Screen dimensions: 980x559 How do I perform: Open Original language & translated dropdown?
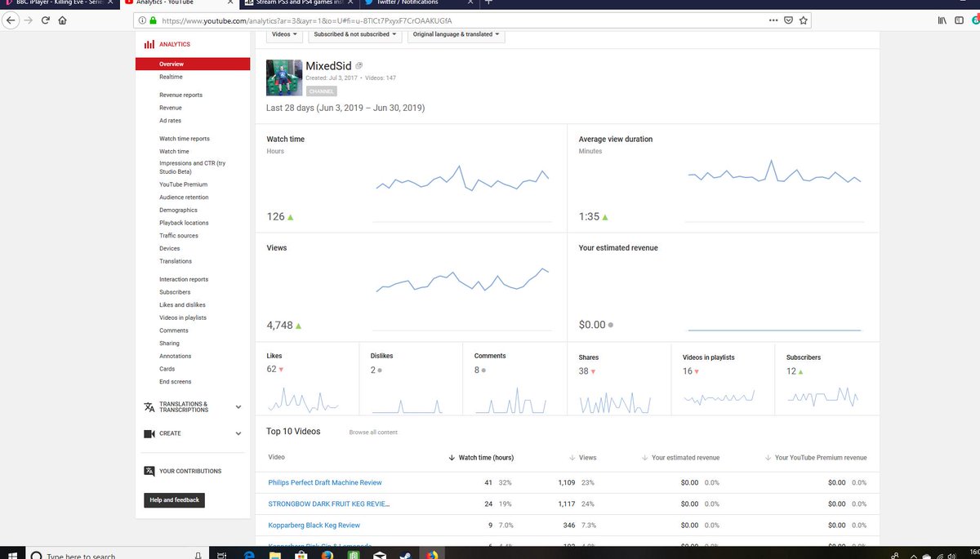pyautogui.click(x=457, y=34)
